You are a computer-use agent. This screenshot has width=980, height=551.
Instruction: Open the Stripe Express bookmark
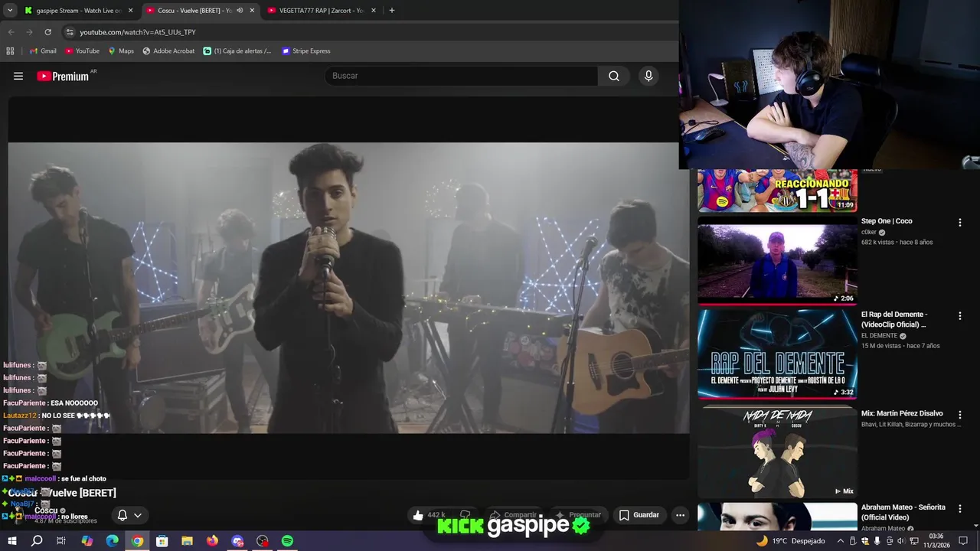[x=306, y=51]
